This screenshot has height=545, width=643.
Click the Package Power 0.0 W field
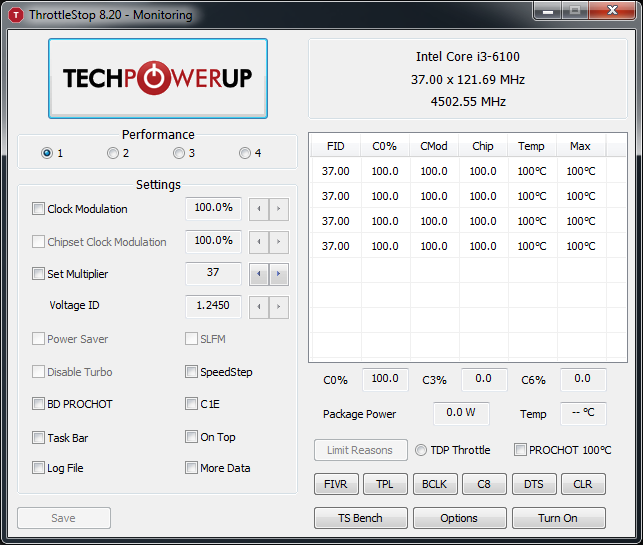pos(461,413)
